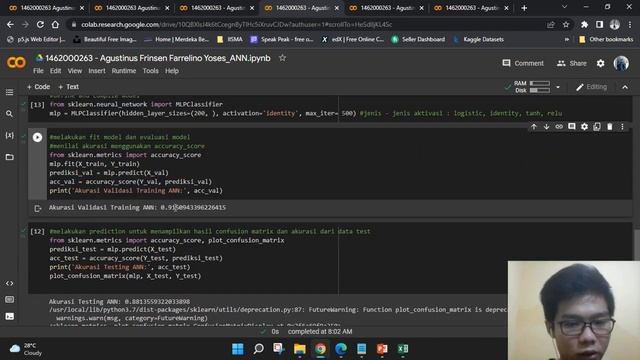Open the Edit menu

(56, 71)
